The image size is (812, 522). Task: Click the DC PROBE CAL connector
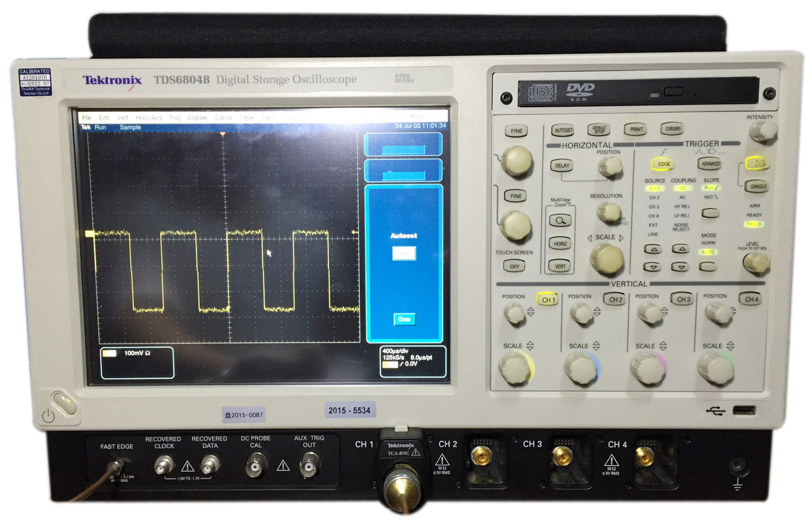coord(256,465)
